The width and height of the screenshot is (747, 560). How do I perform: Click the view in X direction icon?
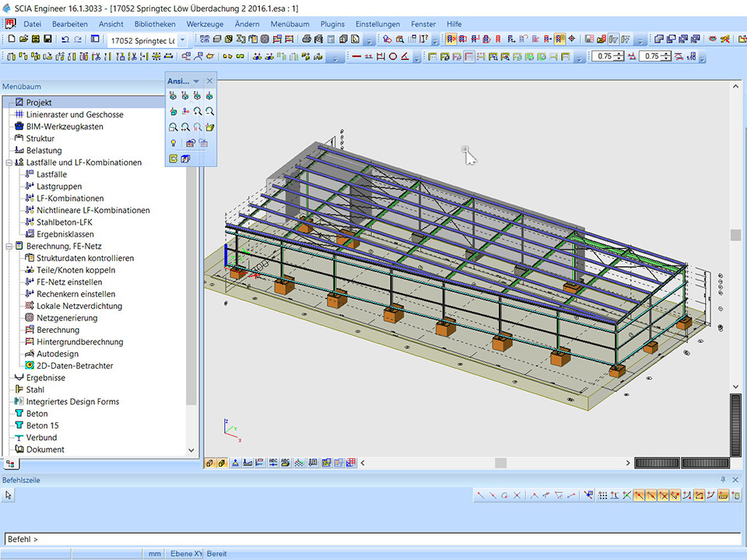173,96
